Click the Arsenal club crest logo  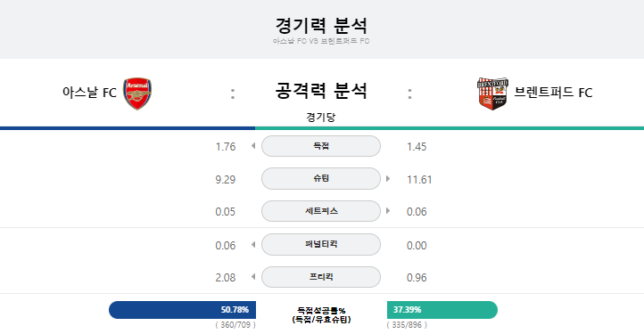(137, 94)
